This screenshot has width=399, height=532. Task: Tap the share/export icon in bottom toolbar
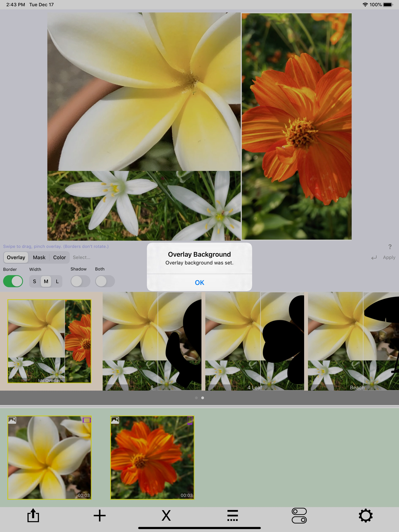pyautogui.click(x=33, y=515)
